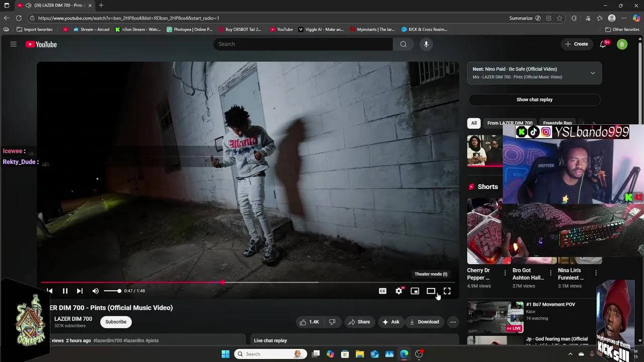Expand the Other favorites folder
The height and width of the screenshot is (362, 644).
tap(622, 29)
